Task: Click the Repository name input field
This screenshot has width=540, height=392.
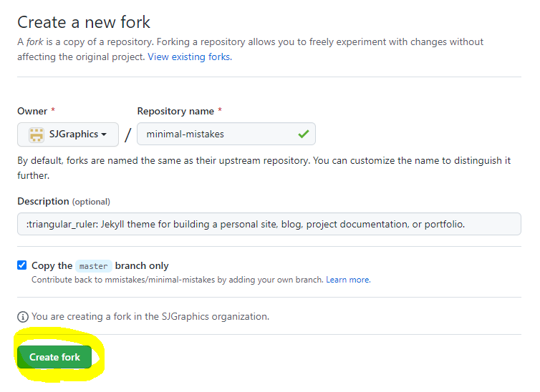Action: (x=226, y=134)
